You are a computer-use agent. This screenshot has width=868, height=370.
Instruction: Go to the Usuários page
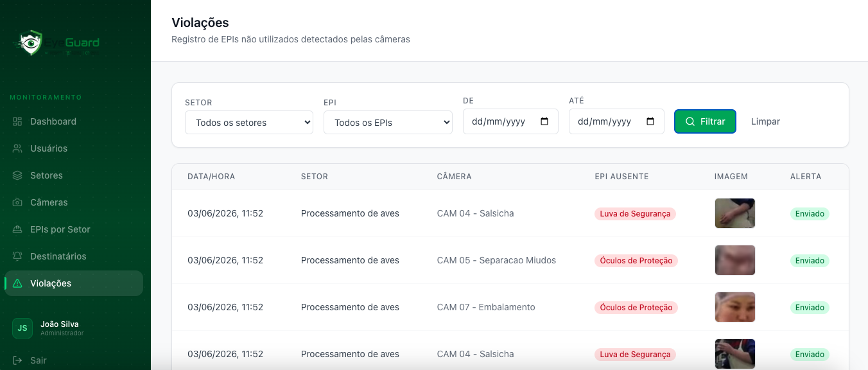(74, 148)
